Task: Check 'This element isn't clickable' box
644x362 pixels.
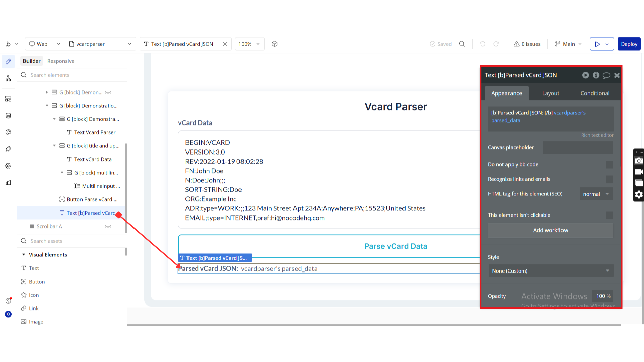Action: point(609,215)
